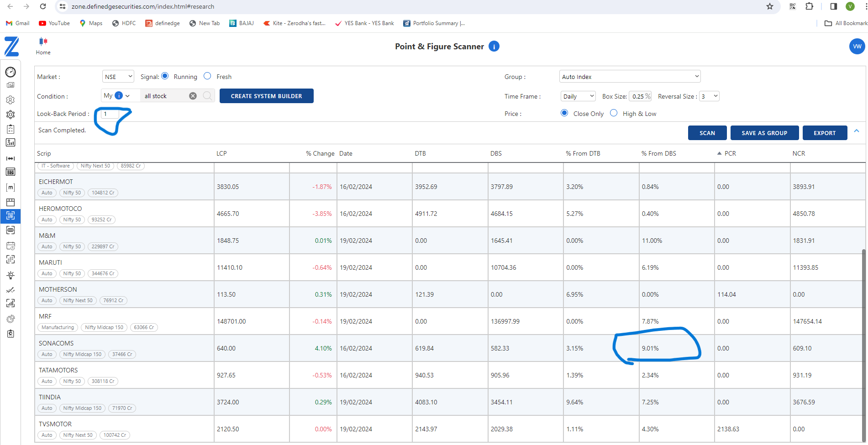This screenshot has width=868, height=445.
Task: Open the calendar clock sidebar icon
Action: point(11,246)
